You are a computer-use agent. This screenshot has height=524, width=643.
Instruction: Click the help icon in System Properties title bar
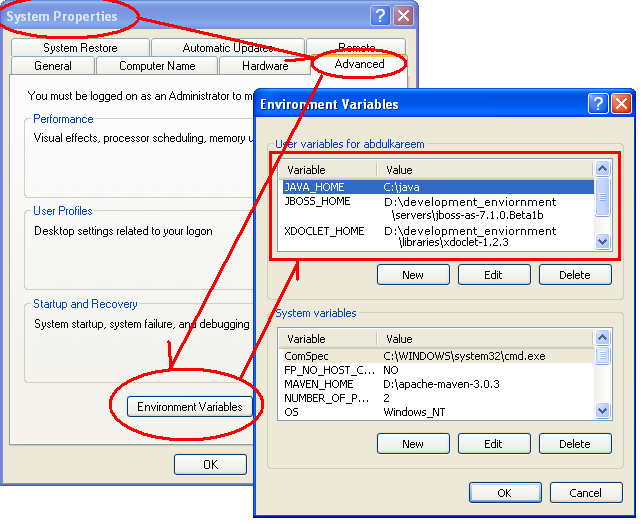[x=380, y=16]
